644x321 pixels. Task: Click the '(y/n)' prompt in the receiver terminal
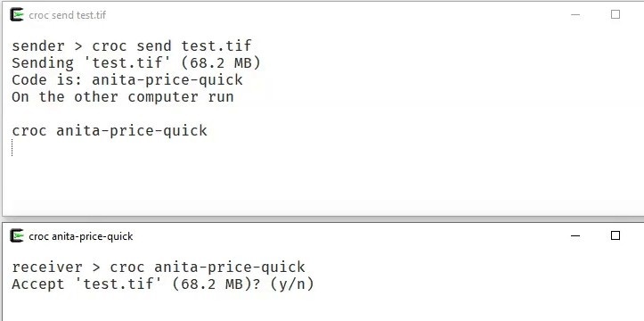[x=292, y=284]
